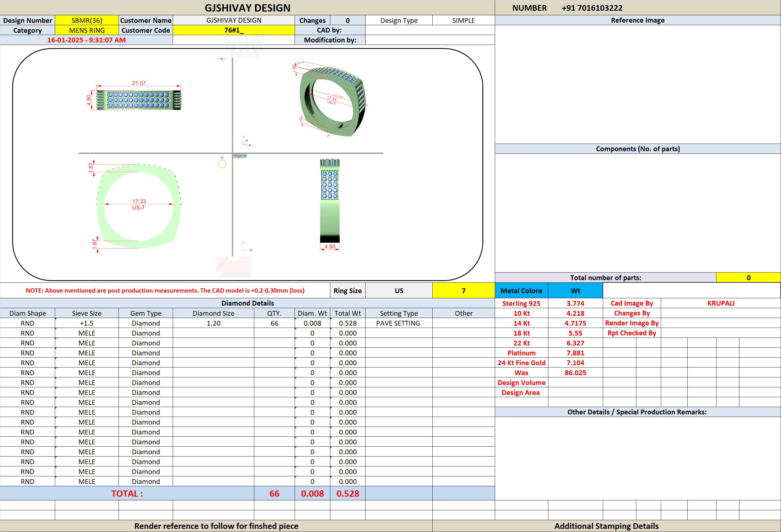Click the Diamond Details section header
Screen dimensions: 781x532
247,303
